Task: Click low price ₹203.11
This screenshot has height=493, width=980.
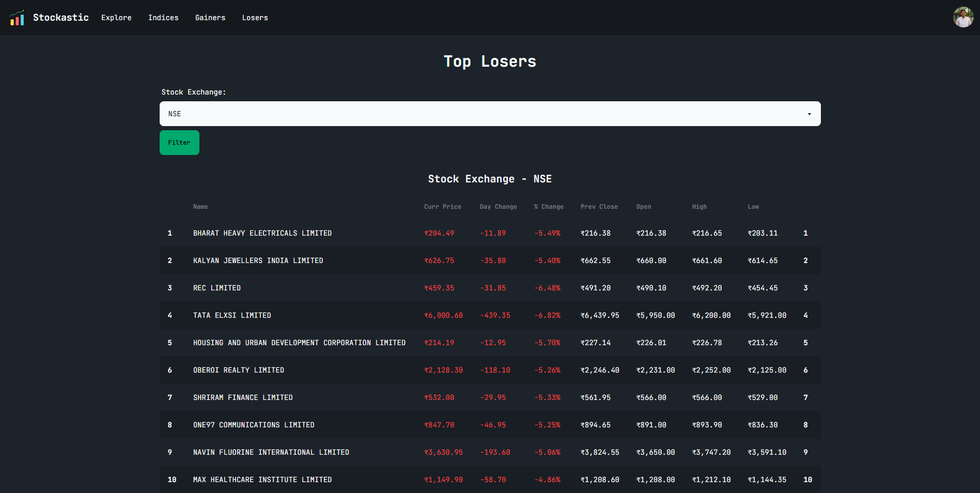Action: point(763,233)
